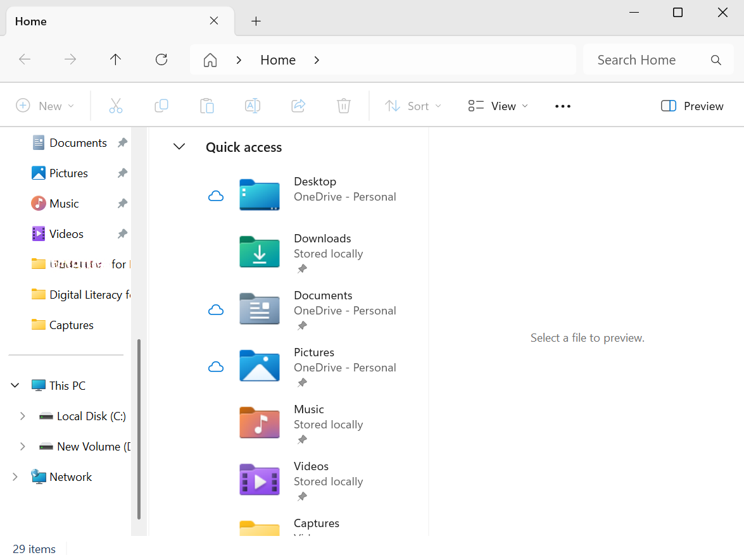Image resolution: width=744 pixels, height=560 pixels.
Task: Expand the Network tree node
Action: (15, 476)
